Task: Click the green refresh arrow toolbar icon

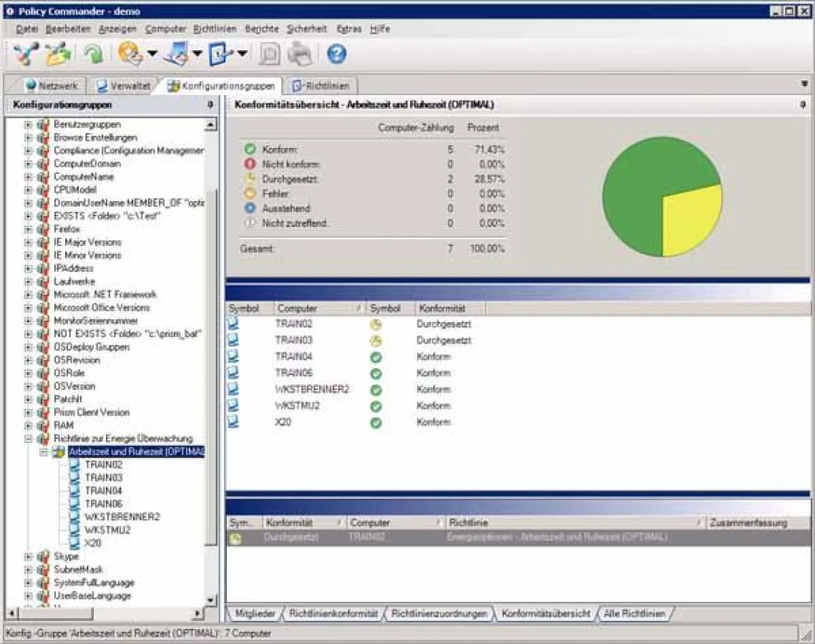Action: [93, 54]
